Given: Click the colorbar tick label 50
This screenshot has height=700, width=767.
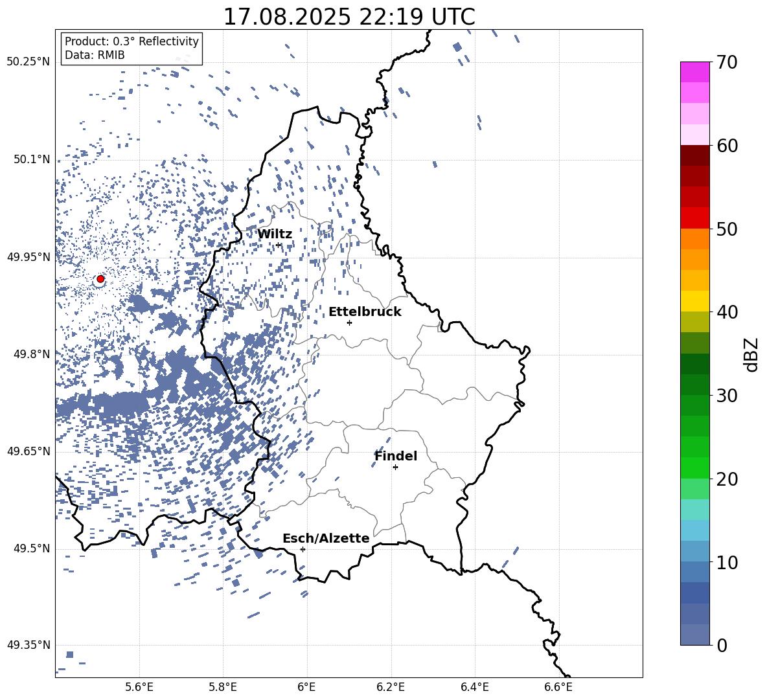Looking at the screenshot, I should tap(727, 229).
